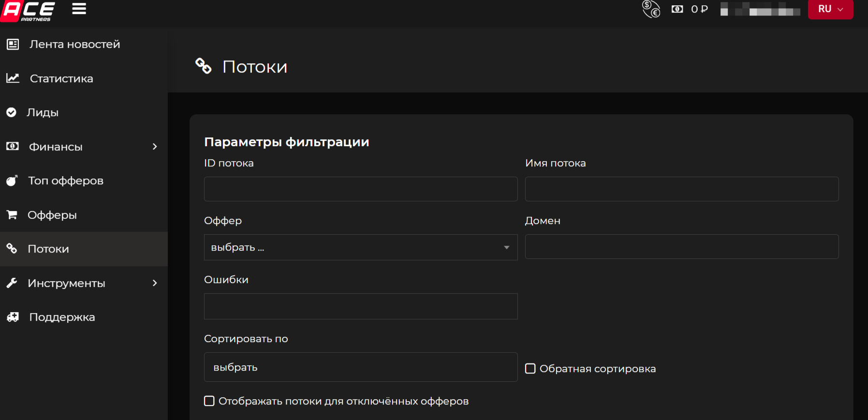The width and height of the screenshot is (868, 420).
Task: Enable the Обратная сортировка checkbox
Action: coord(530,369)
